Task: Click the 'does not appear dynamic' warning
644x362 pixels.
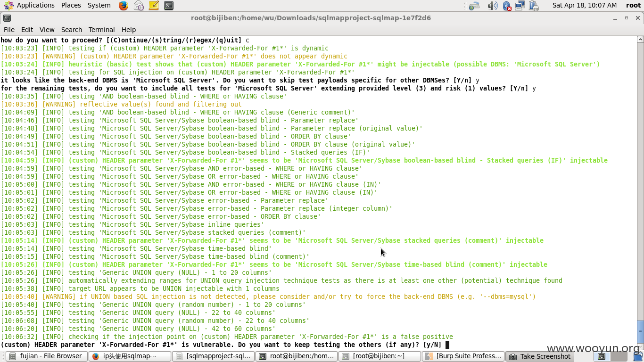Action: click(174, 56)
